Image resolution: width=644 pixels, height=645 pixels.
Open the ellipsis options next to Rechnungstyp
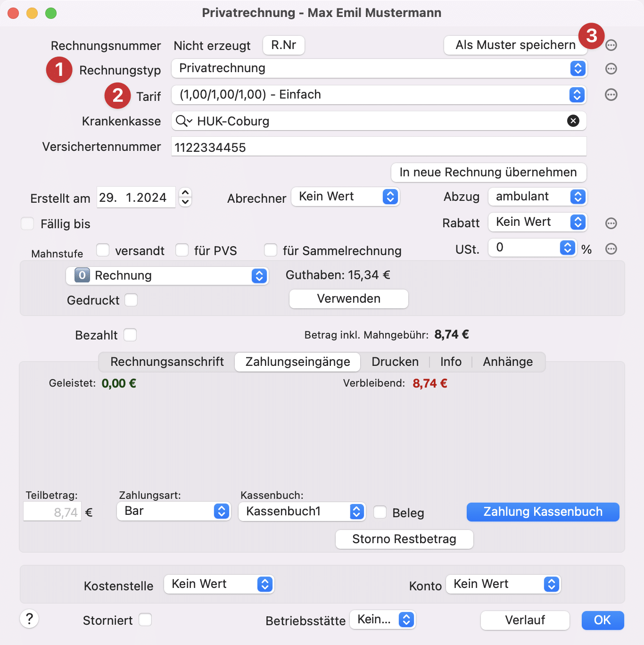(611, 69)
